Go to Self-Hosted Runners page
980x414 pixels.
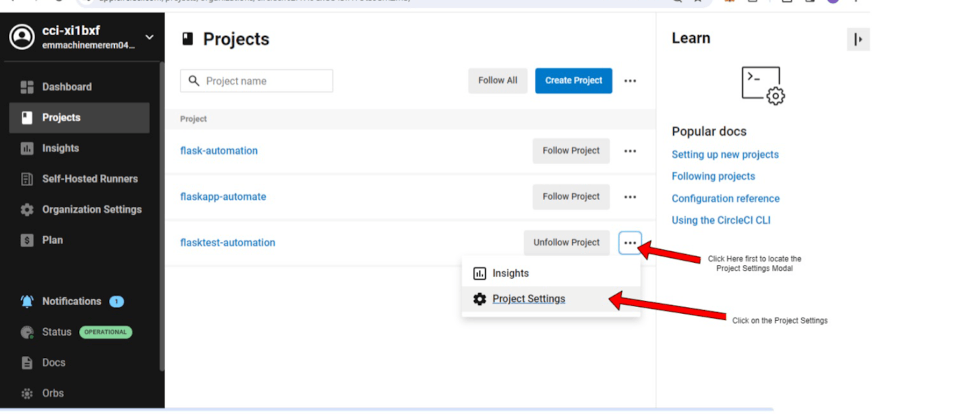click(79, 179)
